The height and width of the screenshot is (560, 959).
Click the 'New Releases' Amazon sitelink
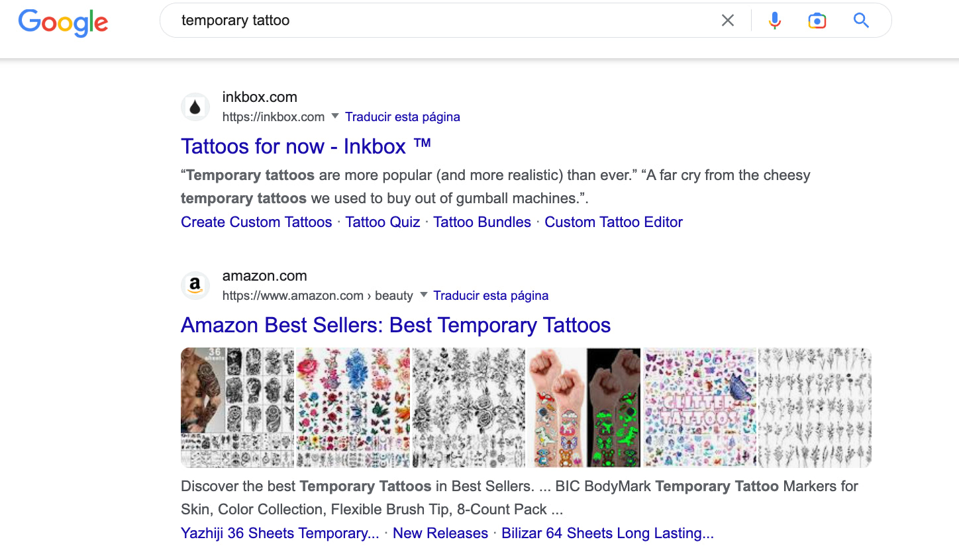[440, 533]
